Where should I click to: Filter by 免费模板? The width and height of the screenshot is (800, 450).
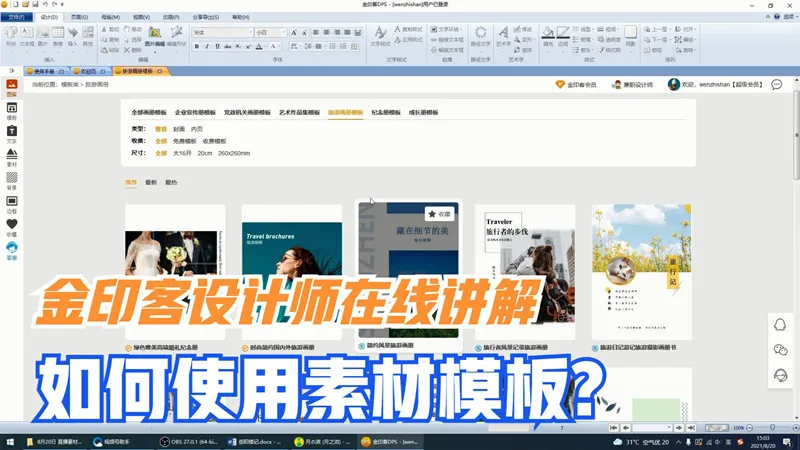[x=185, y=141]
